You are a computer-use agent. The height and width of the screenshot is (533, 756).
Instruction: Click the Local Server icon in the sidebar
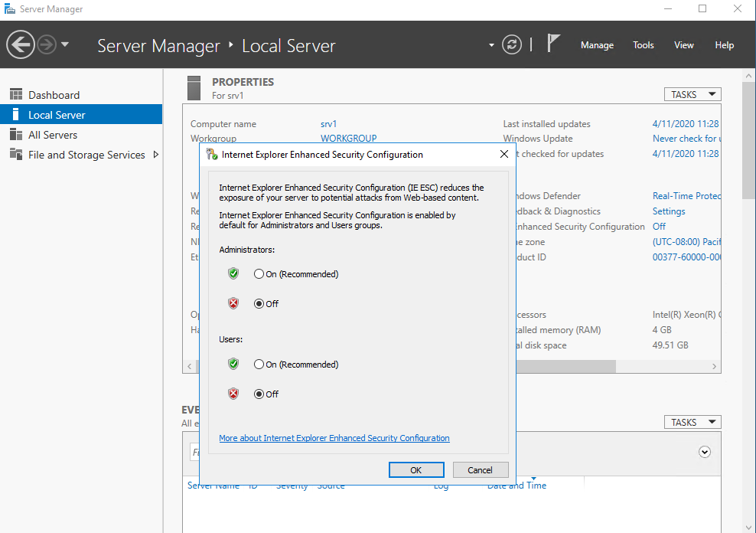tap(16, 114)
